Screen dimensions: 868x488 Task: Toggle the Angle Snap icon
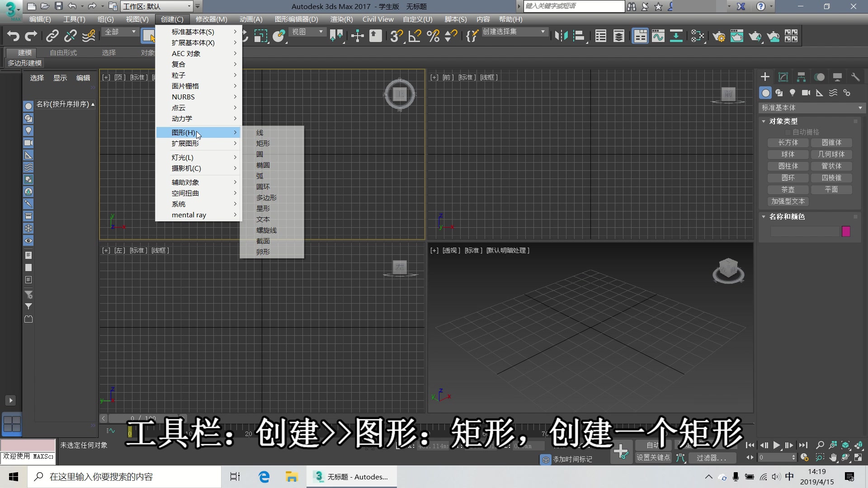click(x=414, y=36)
